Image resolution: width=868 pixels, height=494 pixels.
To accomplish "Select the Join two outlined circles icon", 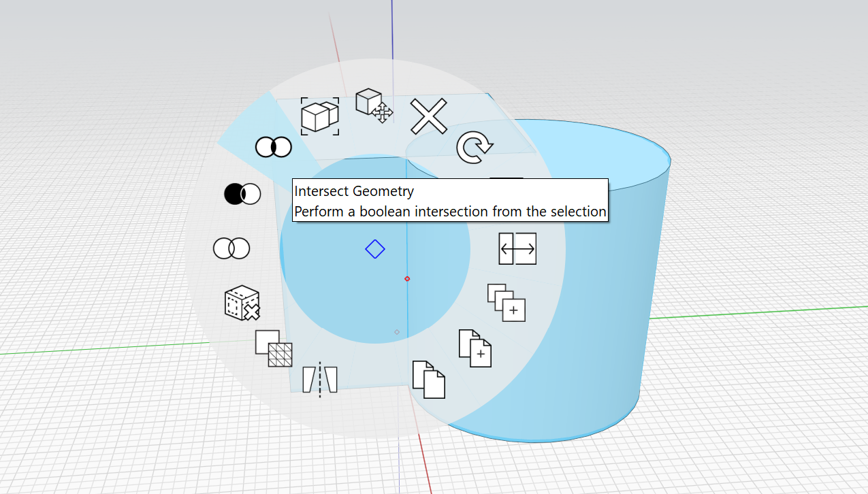I will 231,248.
